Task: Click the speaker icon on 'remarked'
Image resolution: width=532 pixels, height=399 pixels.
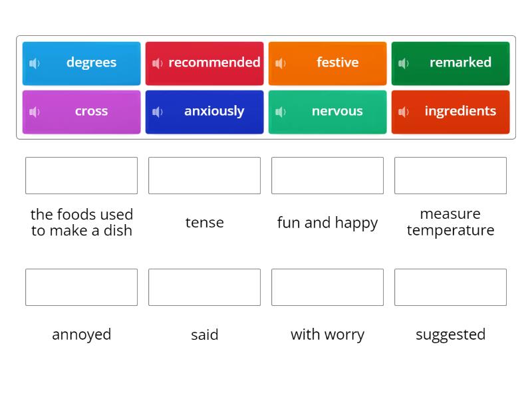Action: 403,63
